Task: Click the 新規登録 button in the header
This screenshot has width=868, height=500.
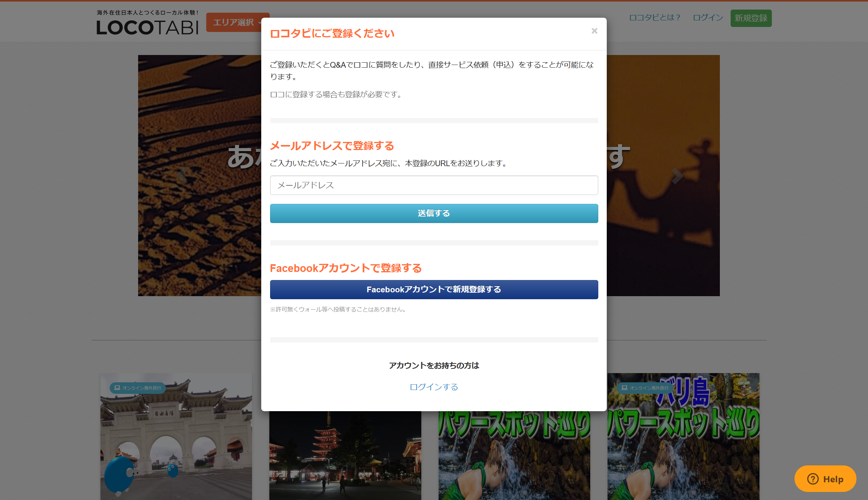Action: tap(751, 18)
